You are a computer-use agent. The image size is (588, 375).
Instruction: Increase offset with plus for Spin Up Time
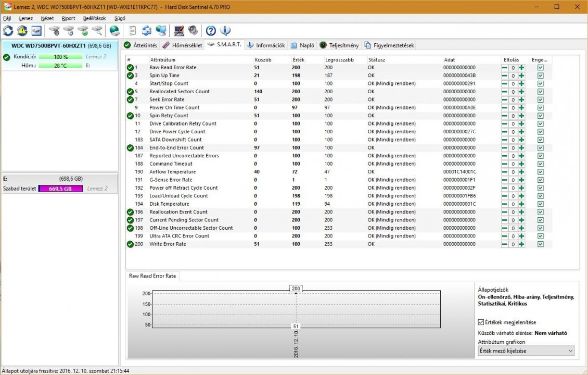(521, 76)
